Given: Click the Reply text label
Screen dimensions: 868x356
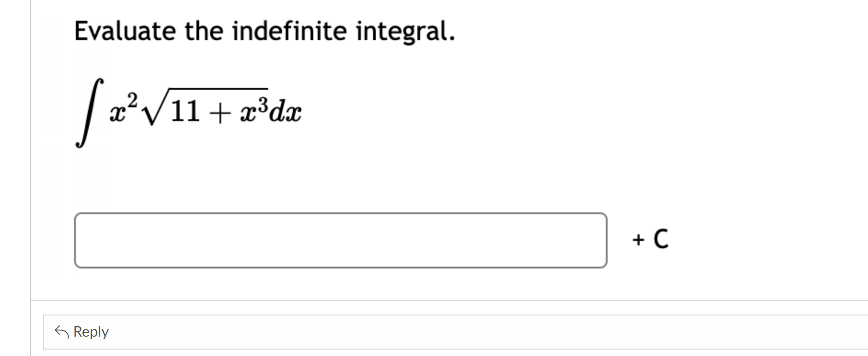Looking at the screenshot, I should [x=91, y=332].
